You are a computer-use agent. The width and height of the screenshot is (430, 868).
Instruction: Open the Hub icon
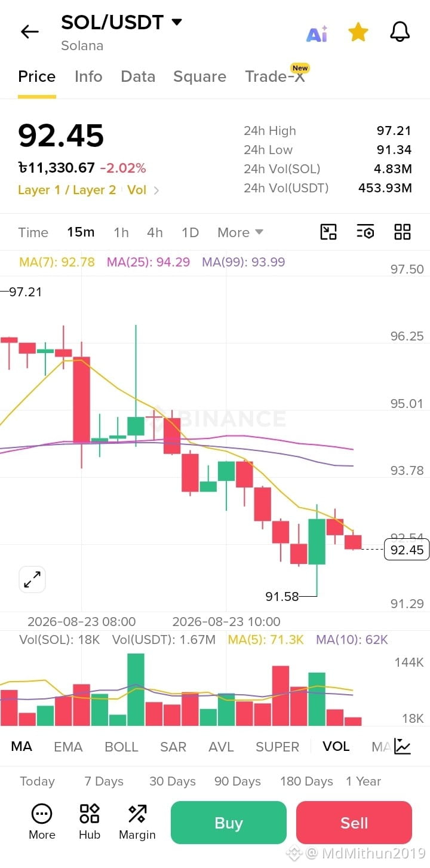point(90,822)
